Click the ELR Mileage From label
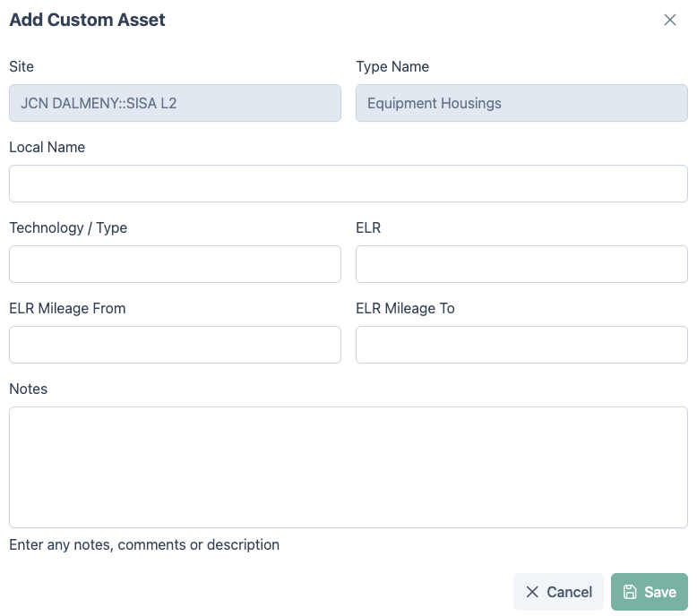This screenshot has height=616, width=697. (67, 308)
